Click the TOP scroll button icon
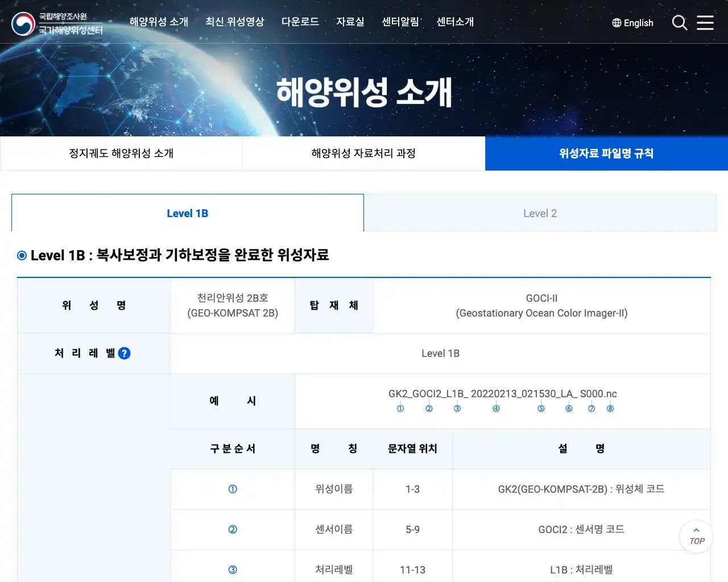 pyautogui.click(x=696, y=536)
